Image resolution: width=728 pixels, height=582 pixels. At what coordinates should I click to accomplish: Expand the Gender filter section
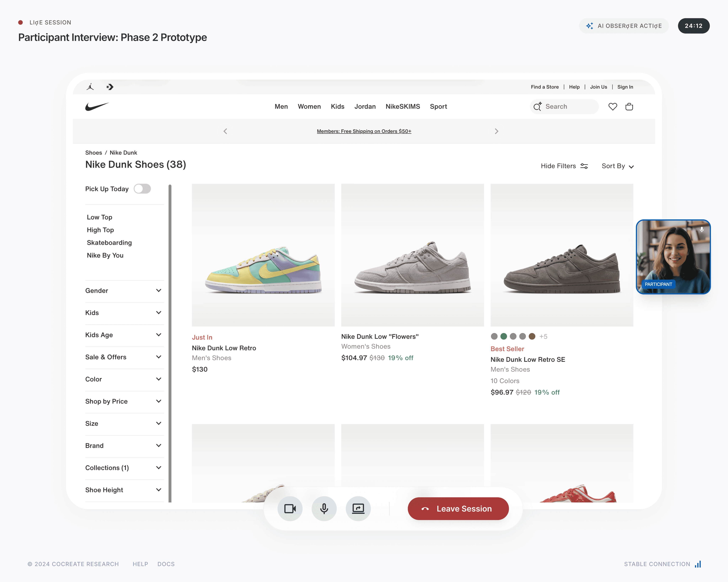[x=124, y=291]
